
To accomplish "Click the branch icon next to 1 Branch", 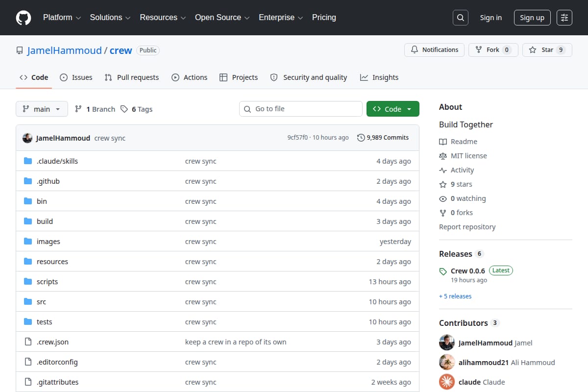I will point(78,109).
